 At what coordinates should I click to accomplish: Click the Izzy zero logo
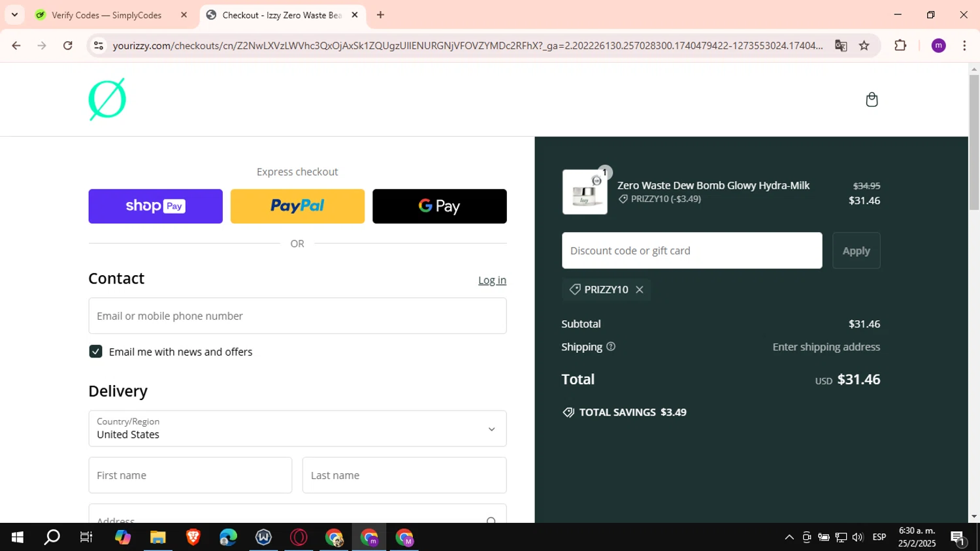pyautogui.click(x=107, y=99)
